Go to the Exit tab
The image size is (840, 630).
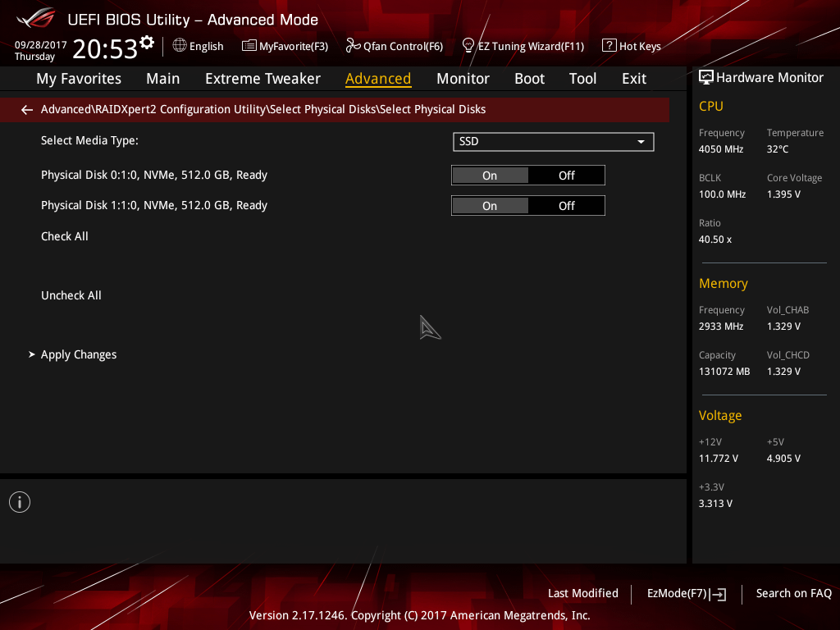coord(634,79)
